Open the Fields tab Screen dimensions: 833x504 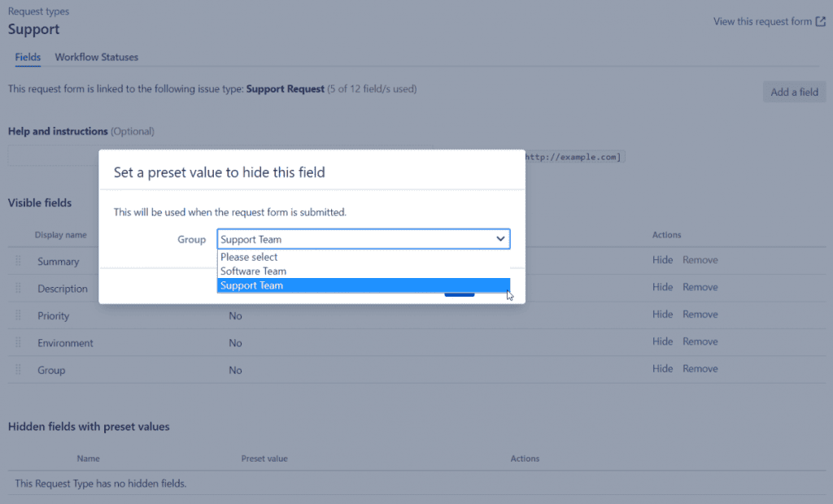coord(28,58)
